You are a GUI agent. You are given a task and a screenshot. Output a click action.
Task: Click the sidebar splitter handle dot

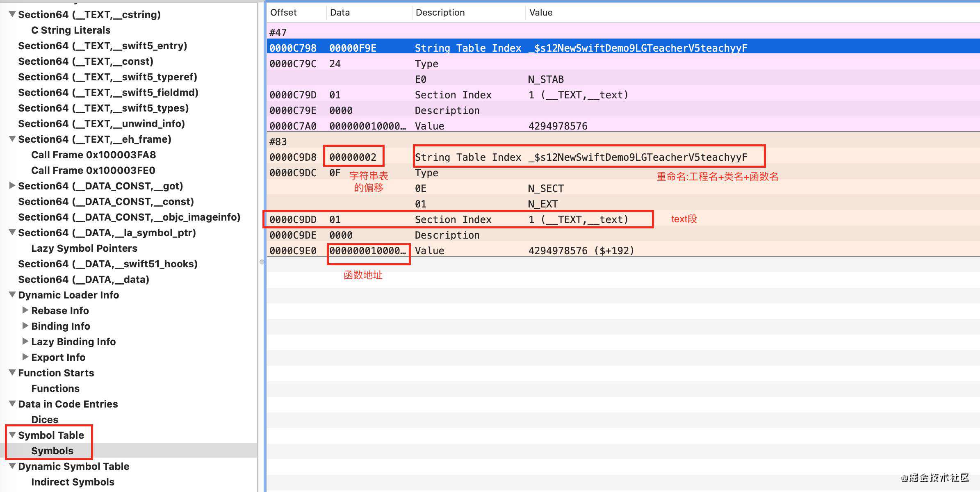coord(262,262)
